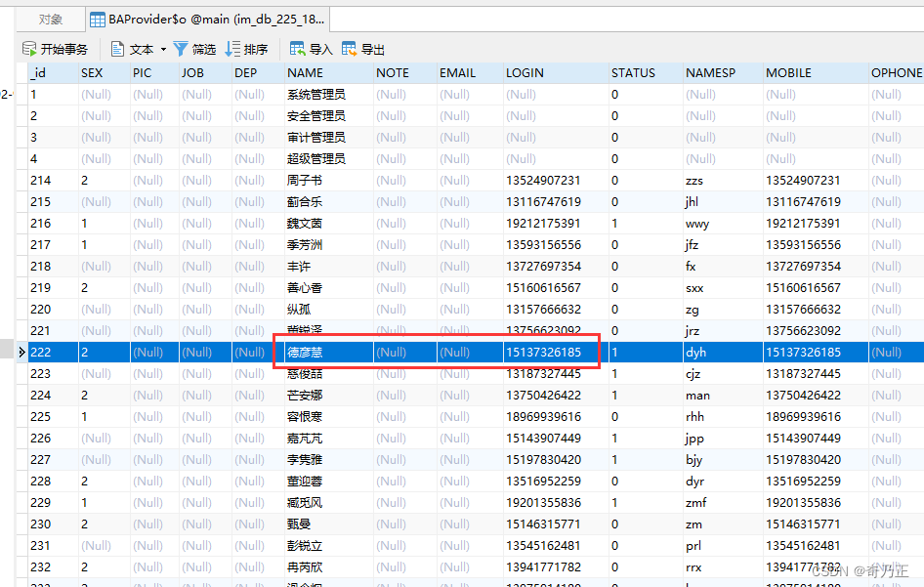Viewport: 924px width, 587px height.
Task: Click the PIC column header
Action: coord(154,73)
